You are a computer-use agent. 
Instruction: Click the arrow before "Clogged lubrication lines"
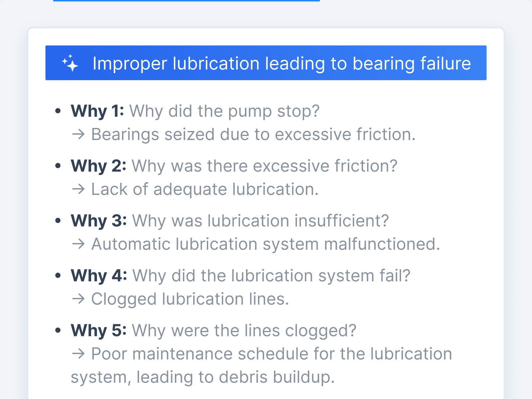(x=78, y=299)
